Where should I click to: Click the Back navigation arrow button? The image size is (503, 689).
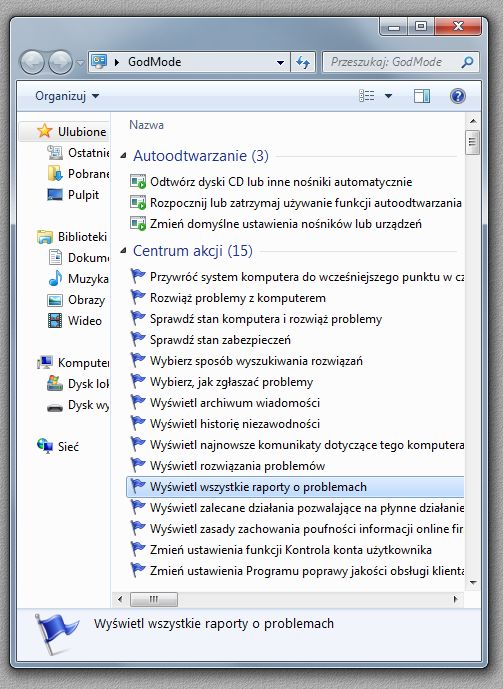32,62
